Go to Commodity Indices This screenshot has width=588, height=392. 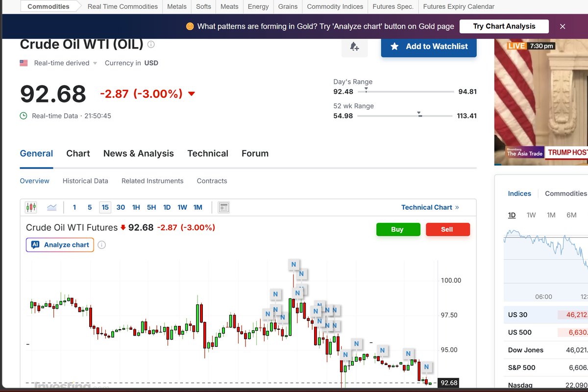pyautogui.click(x=335, y=6)
